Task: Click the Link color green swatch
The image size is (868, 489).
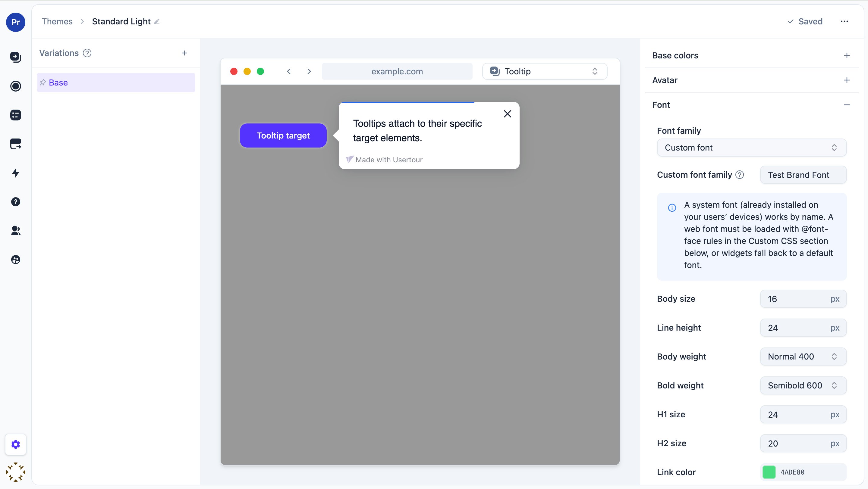Action: (769, 472)
